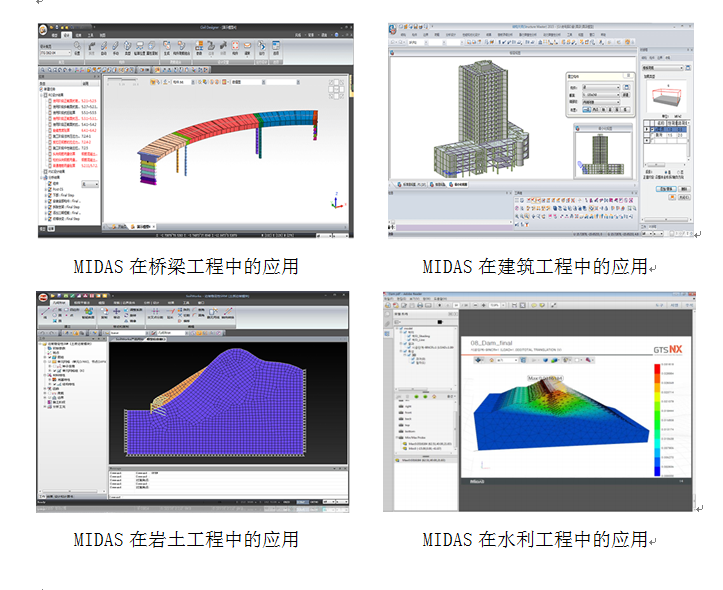Close the floating dialog in building window

pyautogui.click(x=630, y=74)
